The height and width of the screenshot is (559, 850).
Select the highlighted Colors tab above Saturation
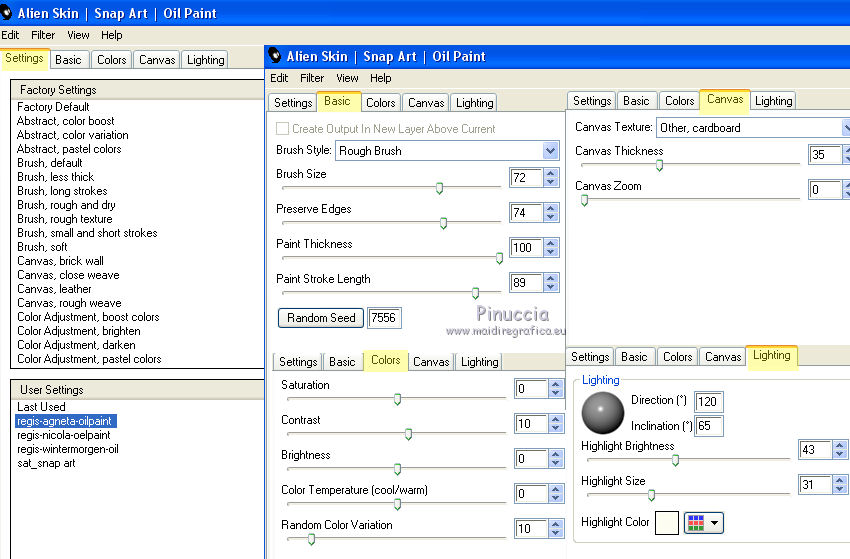tap(385, 360)
